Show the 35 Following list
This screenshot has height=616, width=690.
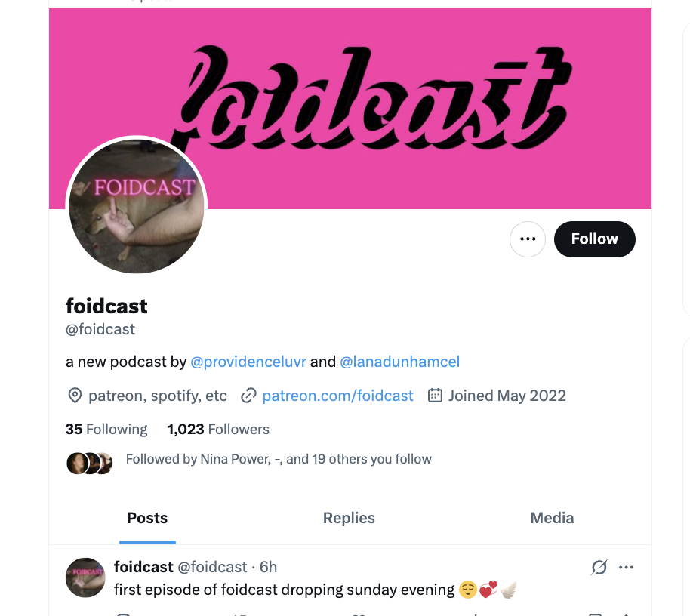(x=106, y=429)
